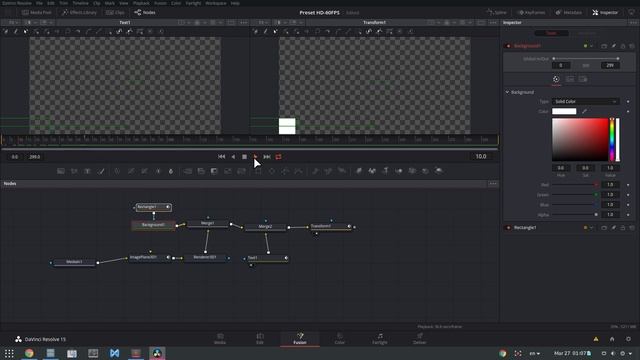The width and height of the screenshot is (640, 360).
Task: Pin the Background1 controls in the Inspector
Action: pyautogui.click(x=613, y=46)
